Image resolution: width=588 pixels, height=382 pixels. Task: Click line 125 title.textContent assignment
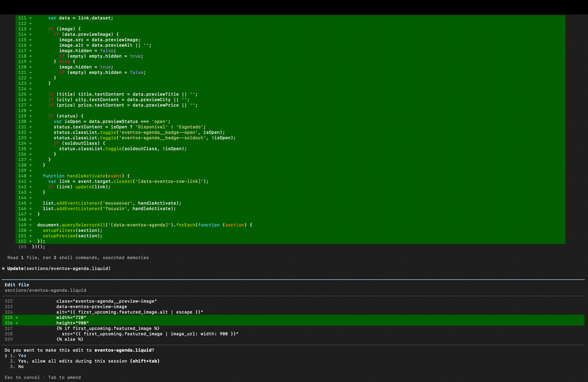122,94
